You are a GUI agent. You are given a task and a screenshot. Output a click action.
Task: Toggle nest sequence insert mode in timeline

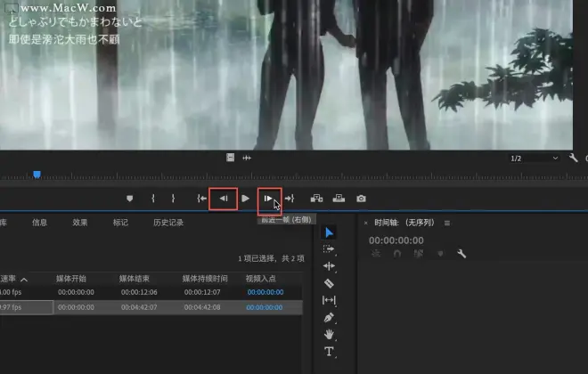click(x=375, y=254)
